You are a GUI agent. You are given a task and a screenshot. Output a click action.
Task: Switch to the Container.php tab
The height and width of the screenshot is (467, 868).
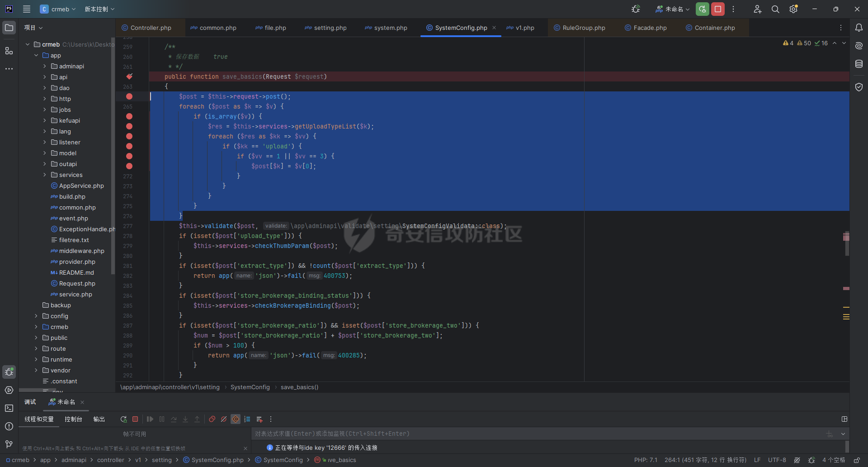(710, 28)
